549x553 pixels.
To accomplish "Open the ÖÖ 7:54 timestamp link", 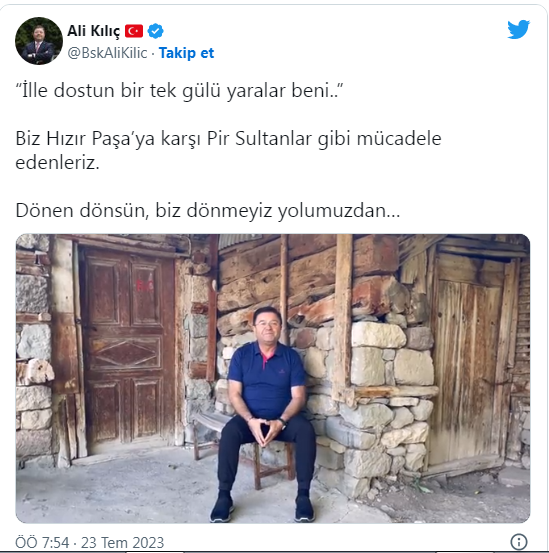I will coord(42,542).
